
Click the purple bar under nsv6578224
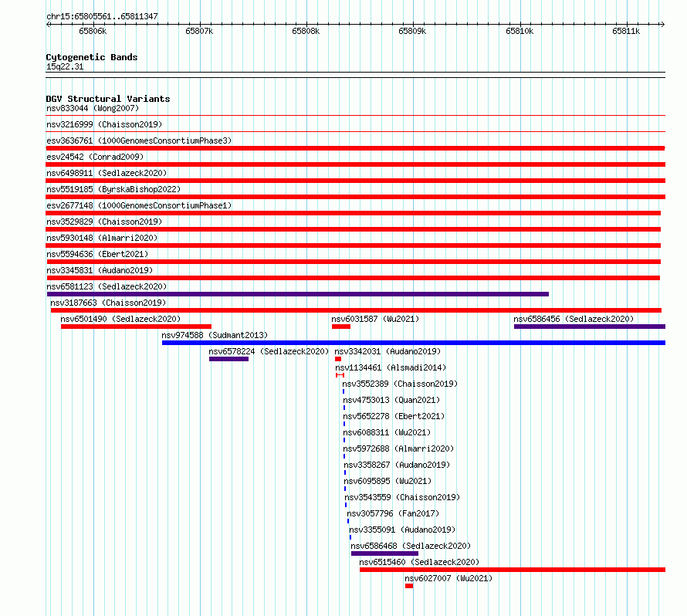[x=228, y=359]
